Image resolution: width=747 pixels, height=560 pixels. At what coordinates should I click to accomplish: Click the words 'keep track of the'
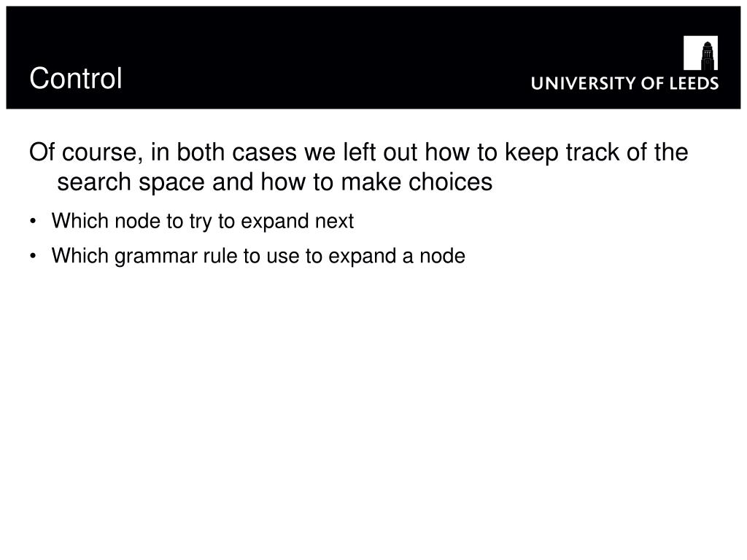[597, 152]
